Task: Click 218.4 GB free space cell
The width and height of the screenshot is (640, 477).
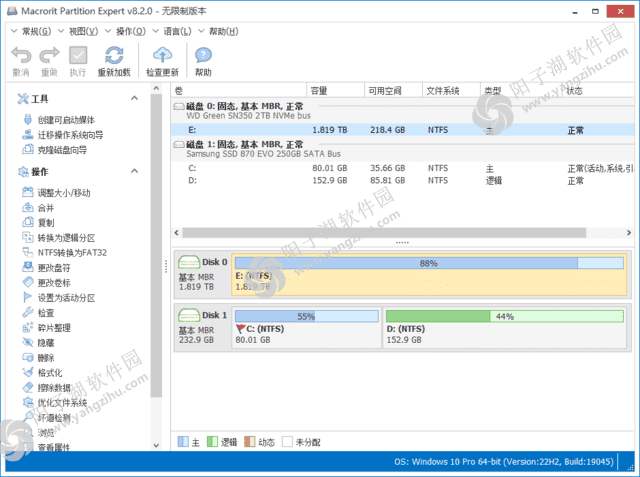Action: point(387,130)
